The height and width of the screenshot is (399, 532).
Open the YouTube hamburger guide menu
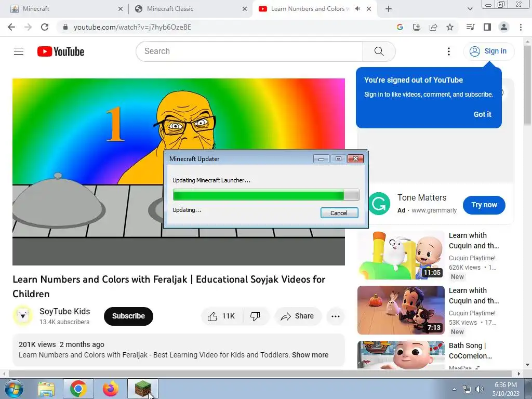click(19, 51)
